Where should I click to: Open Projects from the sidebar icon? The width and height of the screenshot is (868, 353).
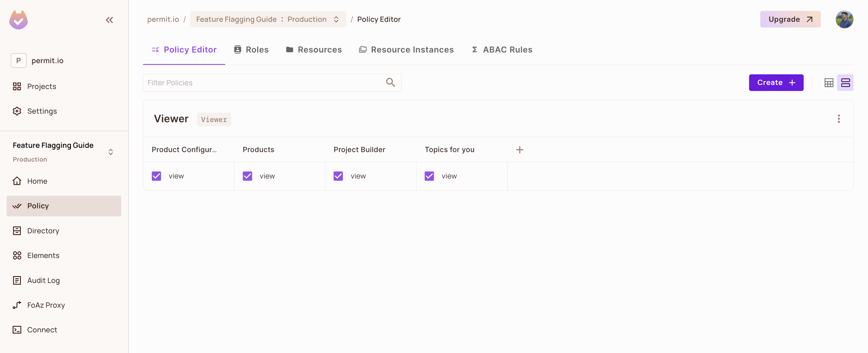click(41, 86)
